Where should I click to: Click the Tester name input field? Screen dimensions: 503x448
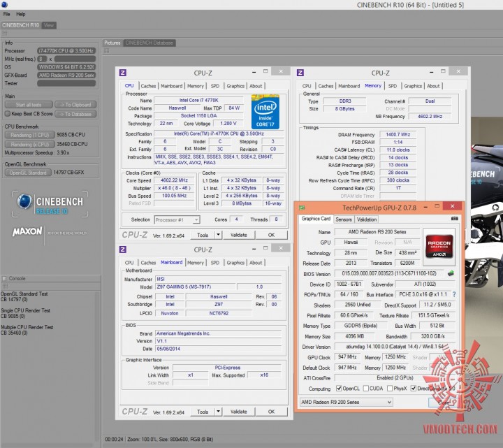(x=66, y=83)
